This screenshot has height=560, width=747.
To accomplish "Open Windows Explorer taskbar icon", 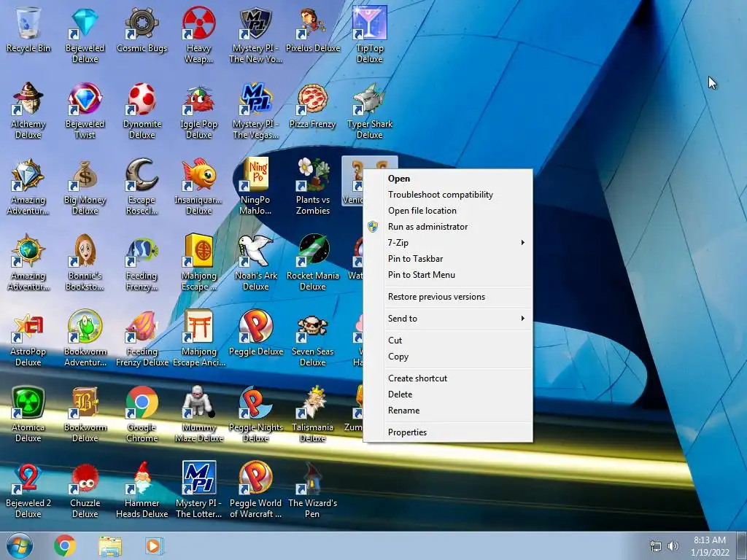I will point(110,545).
